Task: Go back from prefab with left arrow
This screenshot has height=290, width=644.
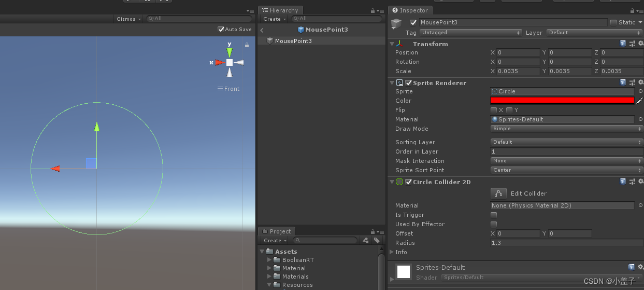Action: (262, 30)
